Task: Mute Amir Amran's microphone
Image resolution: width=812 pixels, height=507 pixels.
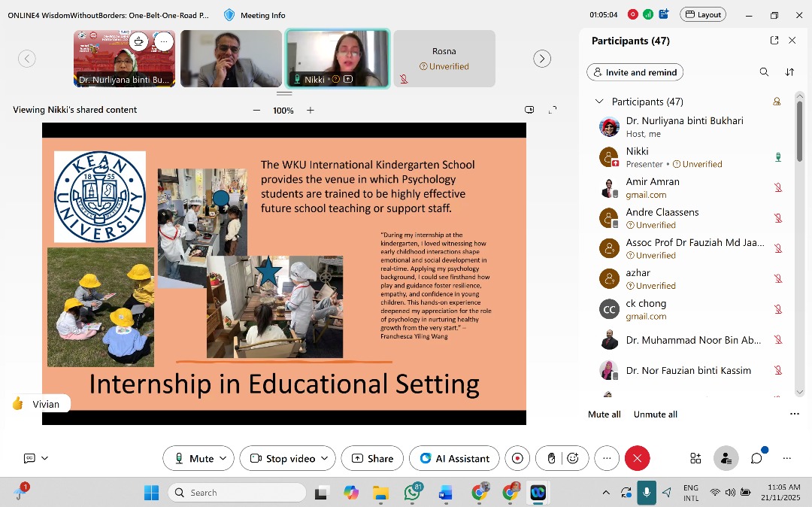Action: coord(778,187)
